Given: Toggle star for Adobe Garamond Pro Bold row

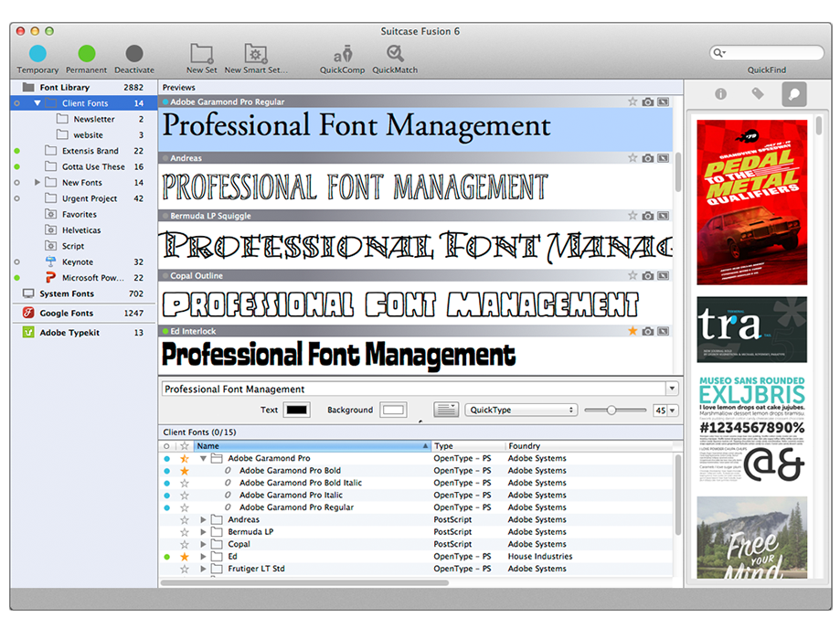Looking at the screenshot, I should pos(185,471).
